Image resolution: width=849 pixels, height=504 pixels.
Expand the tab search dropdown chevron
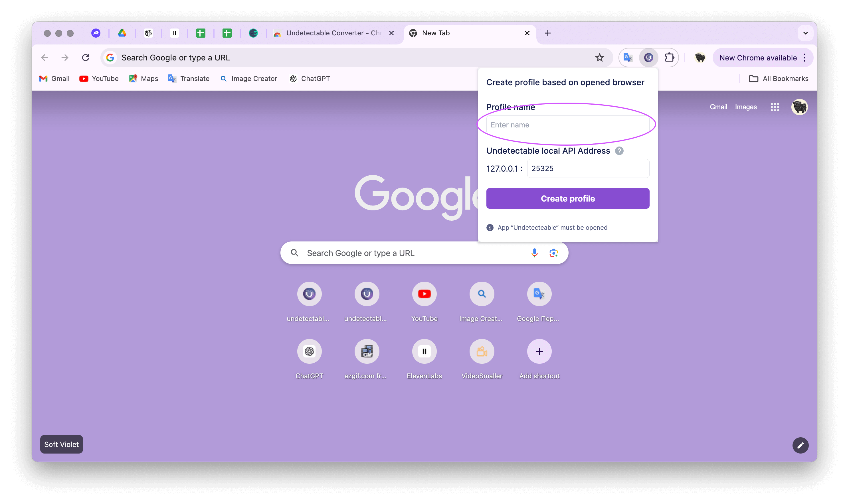pyautogui.click(x=805, y=33)
